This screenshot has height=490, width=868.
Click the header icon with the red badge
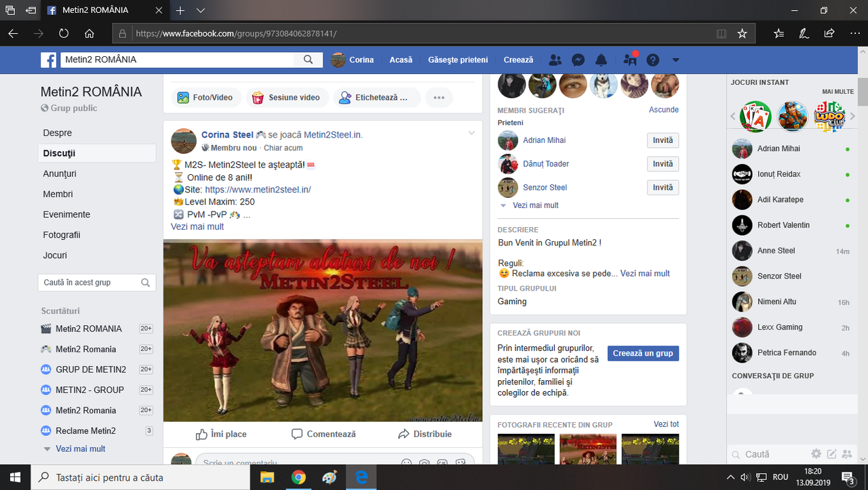coord(630,60)
